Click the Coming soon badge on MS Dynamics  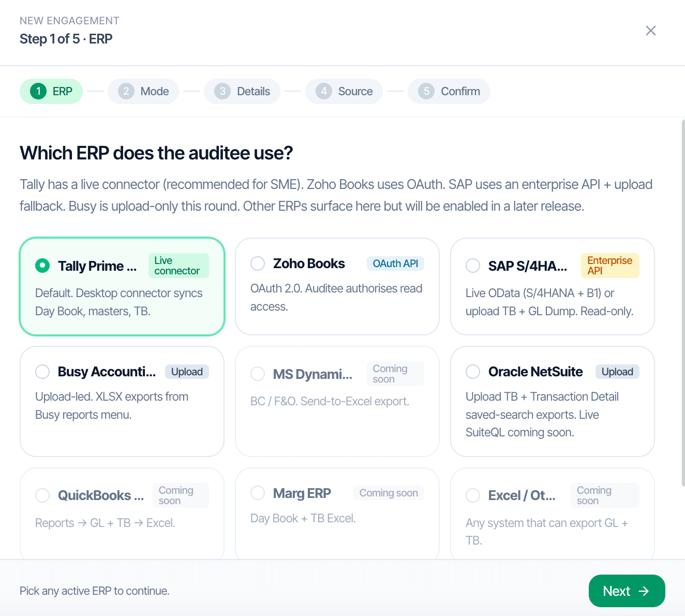tap(395, 374)
